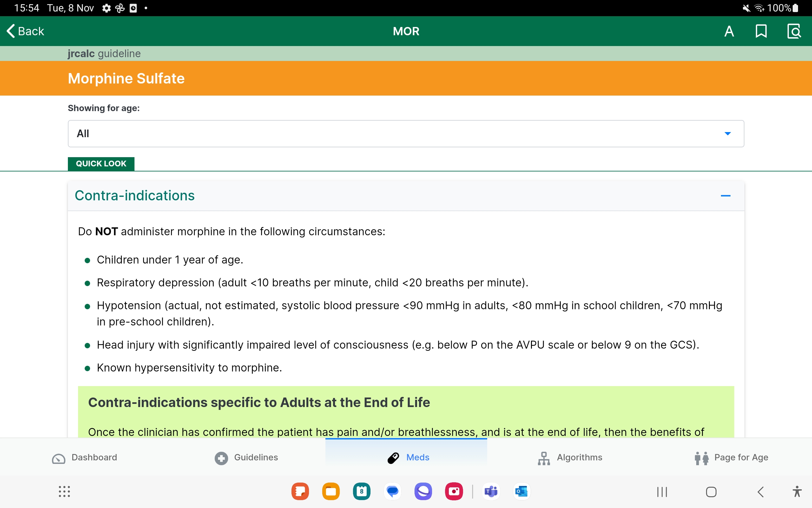Tap the settings gear in status bar

click(x=106, y=8)
